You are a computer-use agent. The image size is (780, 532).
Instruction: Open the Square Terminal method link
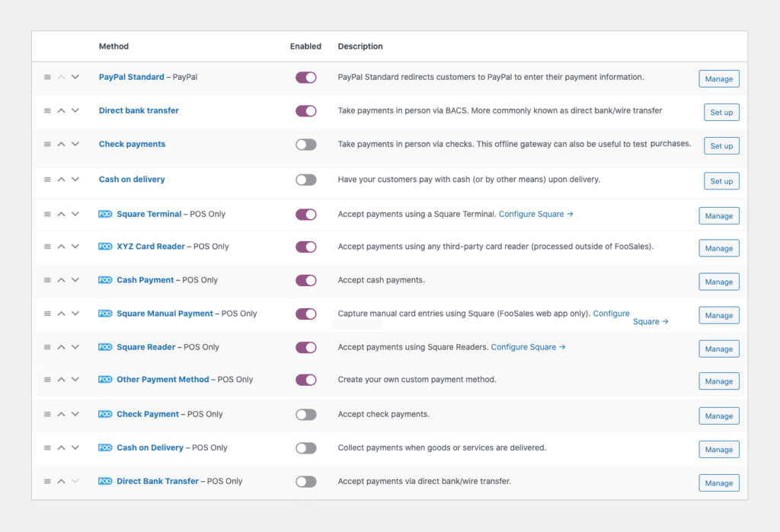coord(149,215)
